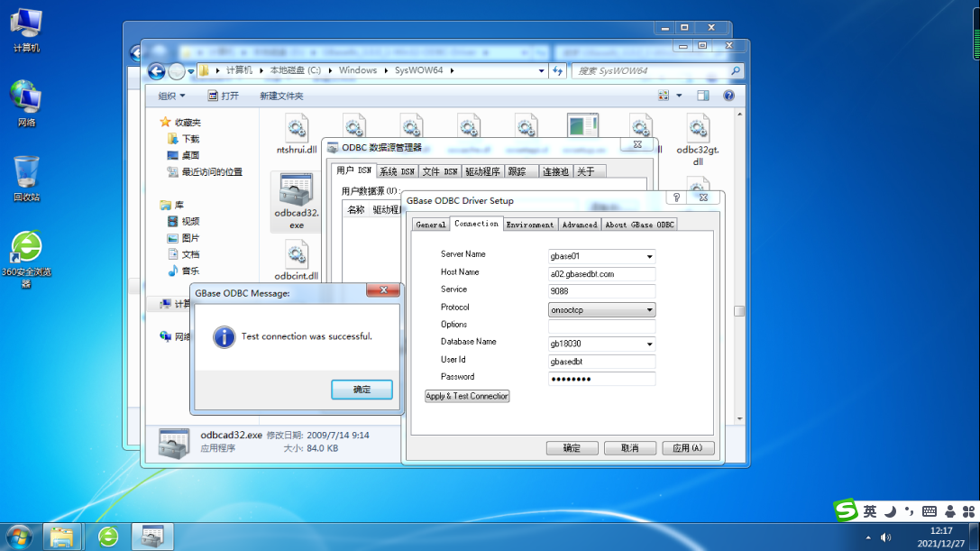Click the Explorer help question icon
The height and width of the screenshot is (551, 980).
click(x=728, y=96)
